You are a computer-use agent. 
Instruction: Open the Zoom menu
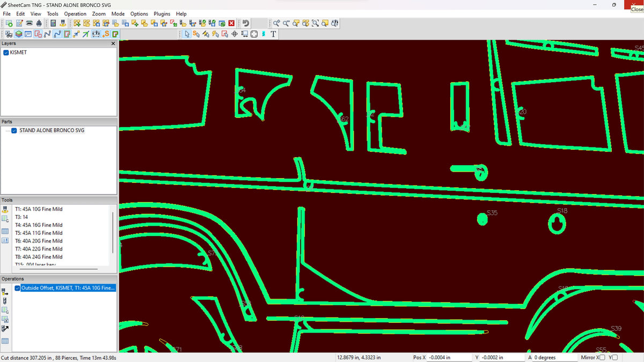(x=99, y=13)
